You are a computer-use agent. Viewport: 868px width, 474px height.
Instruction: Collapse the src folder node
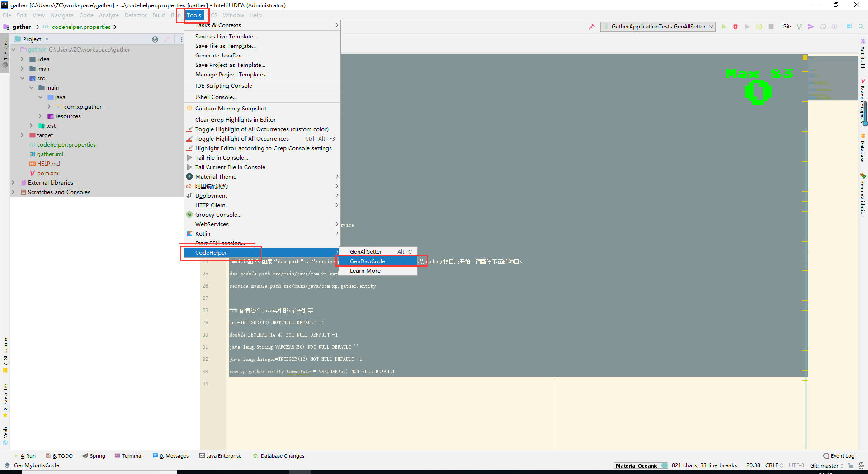22,78
